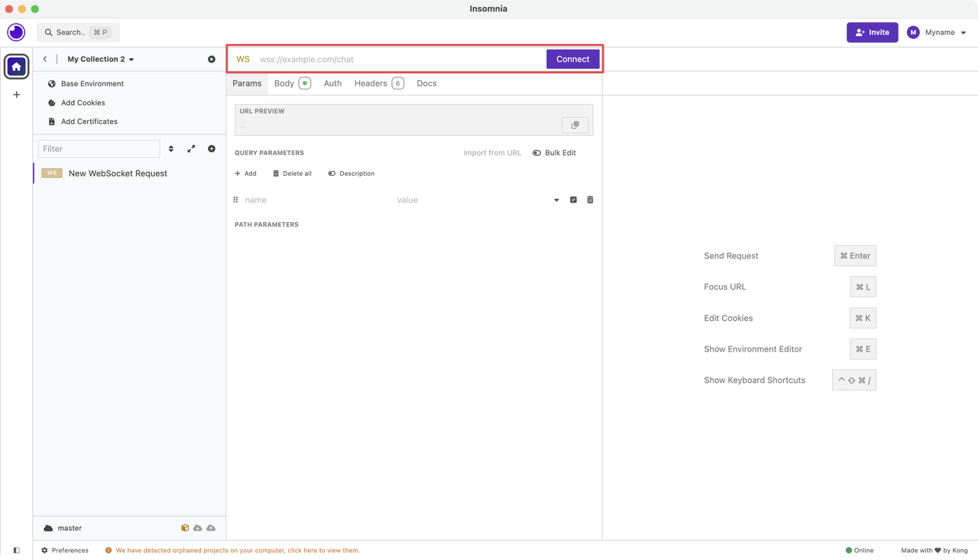Click the Edit Cookies shortcut hint
Screen dimensions: 978x560
tap(728, 318)
